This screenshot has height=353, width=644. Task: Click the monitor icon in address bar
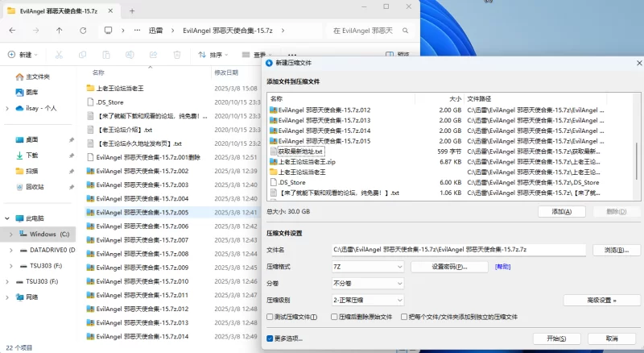tap(108, 31)
